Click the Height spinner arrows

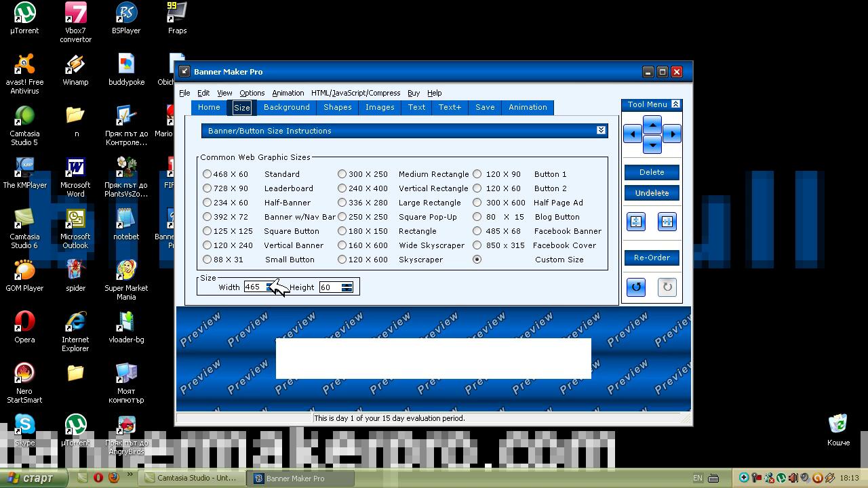(x=347, y=287)
